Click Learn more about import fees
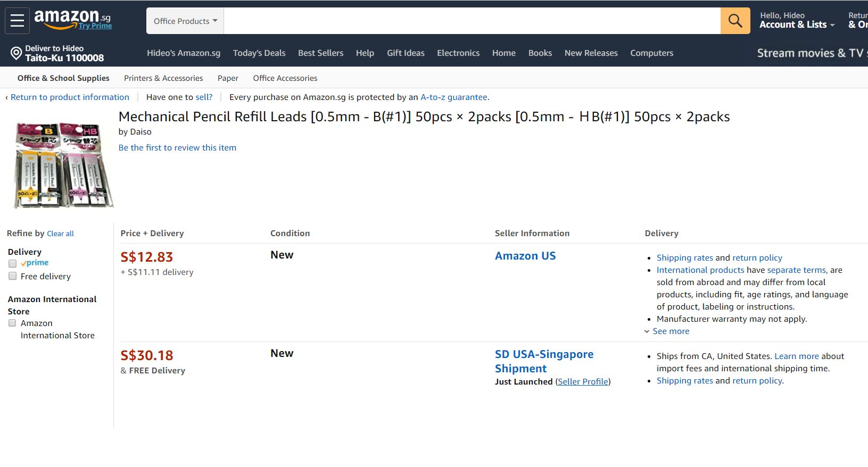This screenshot has width=868, height=467. pyautogui.click(x=797, y=356)
